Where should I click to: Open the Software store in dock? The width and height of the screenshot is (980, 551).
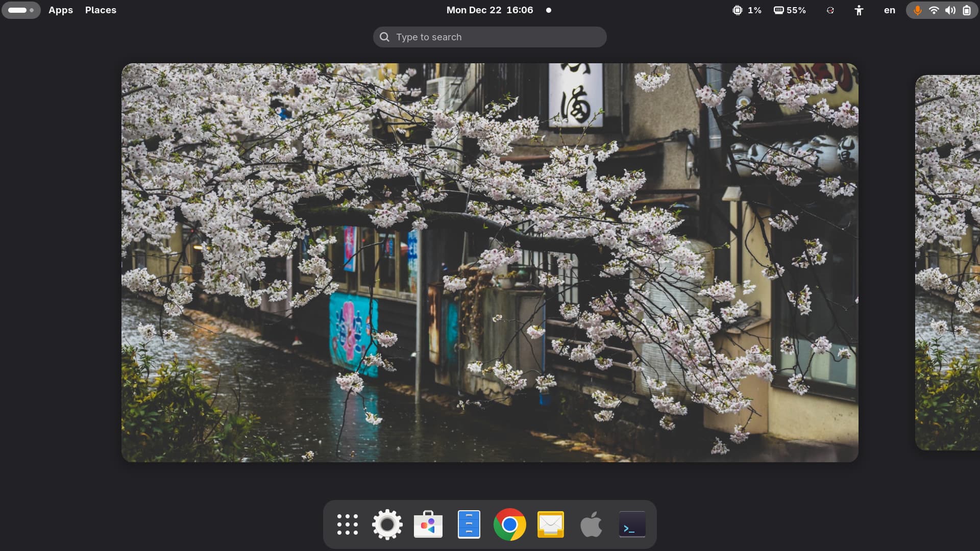(428, 524)
